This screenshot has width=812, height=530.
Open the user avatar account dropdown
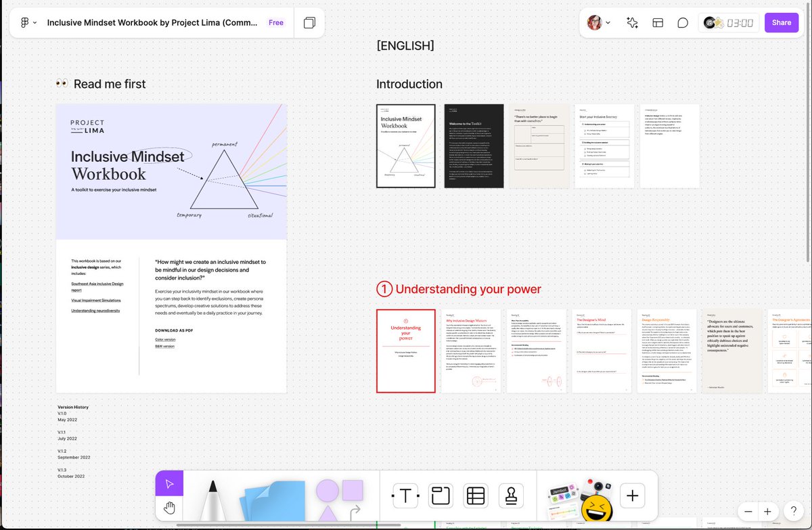tap(598, 22)
